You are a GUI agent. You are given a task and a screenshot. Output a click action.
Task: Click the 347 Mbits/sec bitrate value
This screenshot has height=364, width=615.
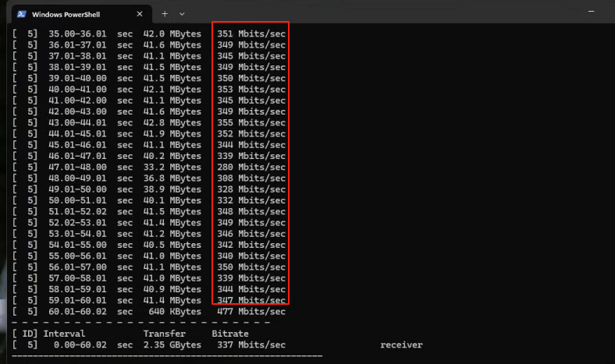click(x=251, y=300)
